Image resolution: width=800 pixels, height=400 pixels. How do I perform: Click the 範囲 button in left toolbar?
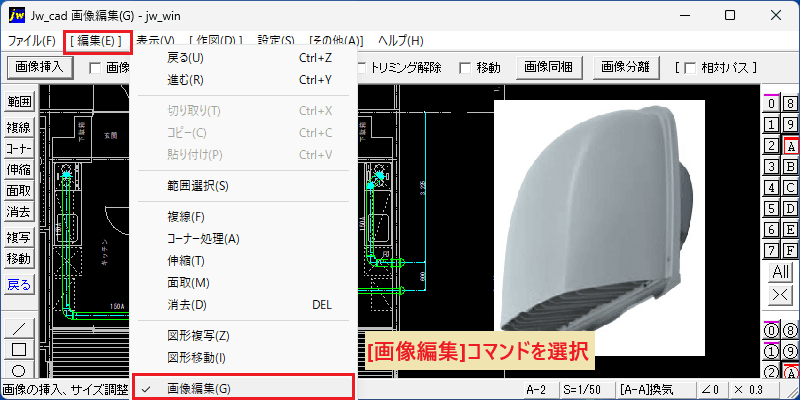pyautogui.click(x=19, y=102)
